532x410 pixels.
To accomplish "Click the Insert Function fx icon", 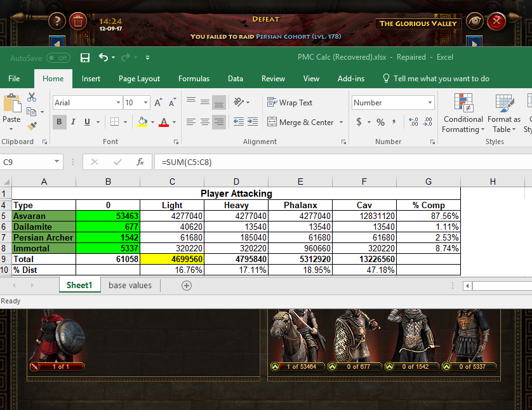I will pos(140,162).
